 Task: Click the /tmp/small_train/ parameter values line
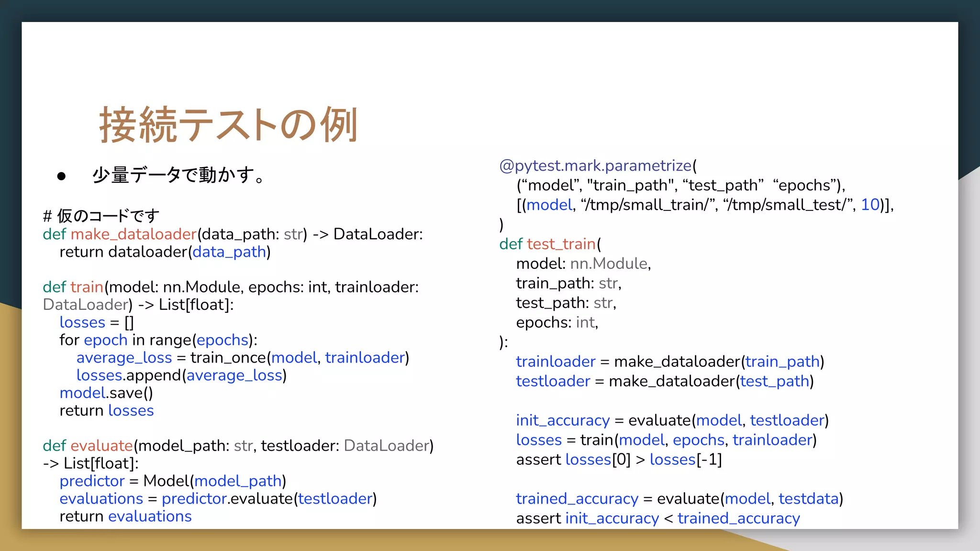pos(705,205)
